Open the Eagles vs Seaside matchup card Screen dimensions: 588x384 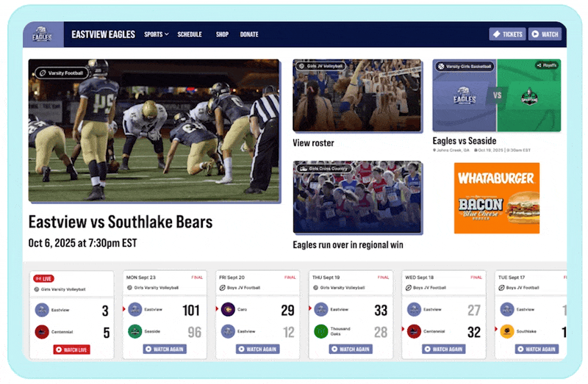click(497, 95)
